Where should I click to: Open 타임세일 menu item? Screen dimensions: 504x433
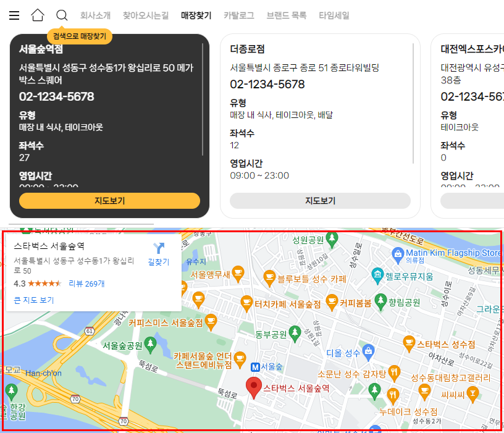pos(334,15)
